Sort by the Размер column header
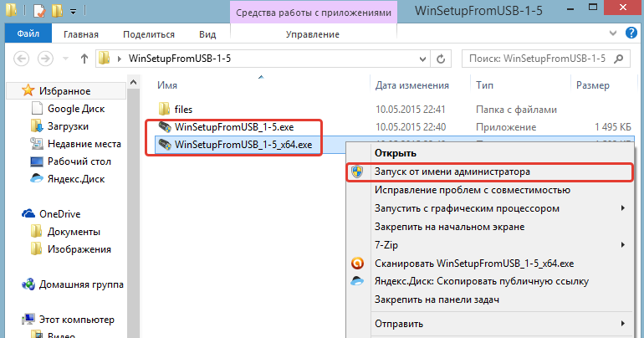This screenshot has height=338, width=644. pyautogui.click(x=593, y=85)
